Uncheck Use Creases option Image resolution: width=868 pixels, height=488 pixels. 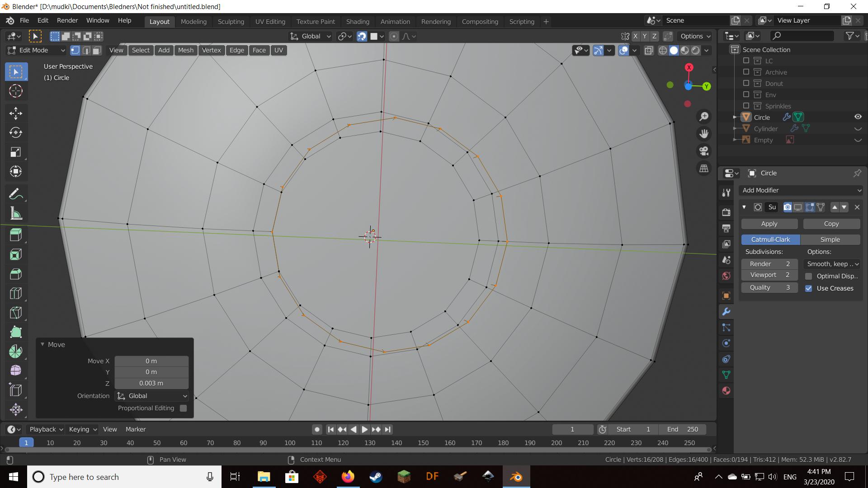(x=809, y=288)
